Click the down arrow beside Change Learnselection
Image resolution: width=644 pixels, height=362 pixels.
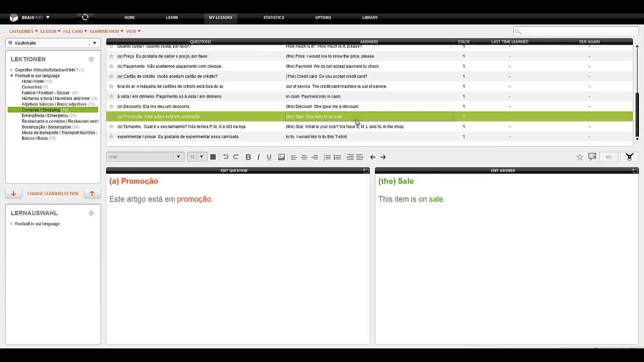click(x=14, y=194)
